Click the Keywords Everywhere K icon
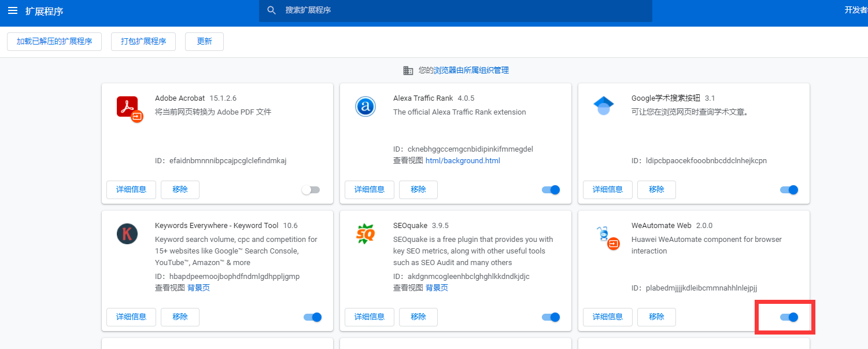868x349 pixels. click(127, 234)
